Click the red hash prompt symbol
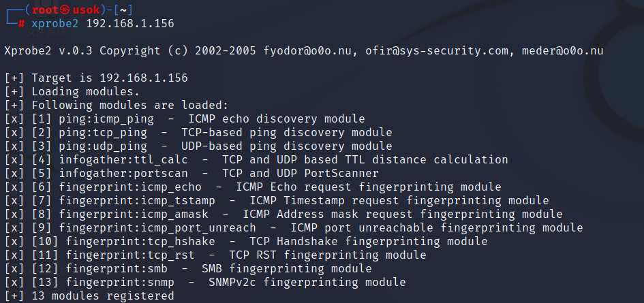 coord(21,24)
